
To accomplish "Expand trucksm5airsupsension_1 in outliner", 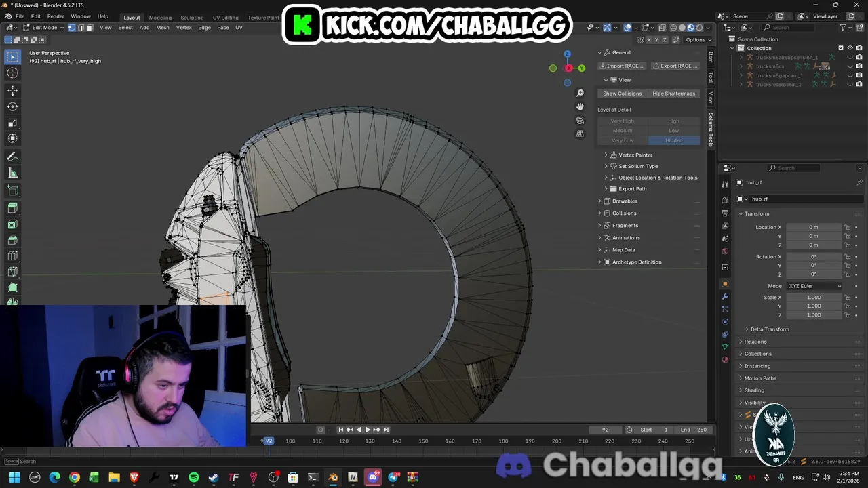I will click(x=741, y=58).
